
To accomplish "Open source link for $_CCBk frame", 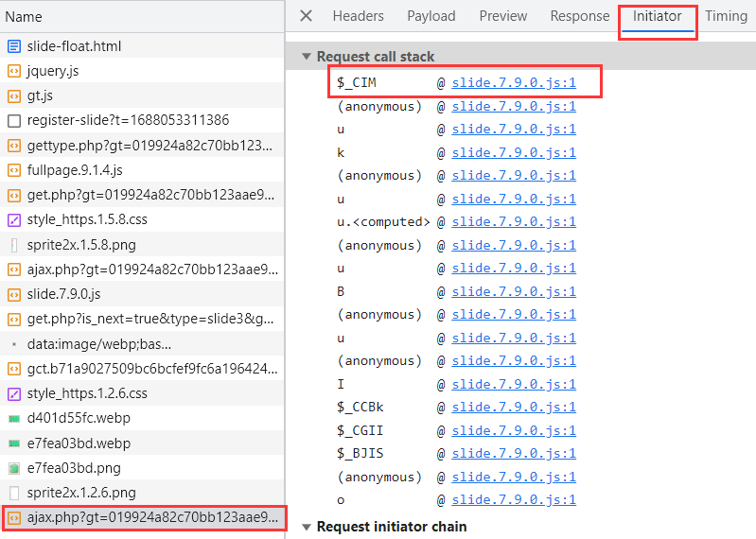I will pos(513,408).
